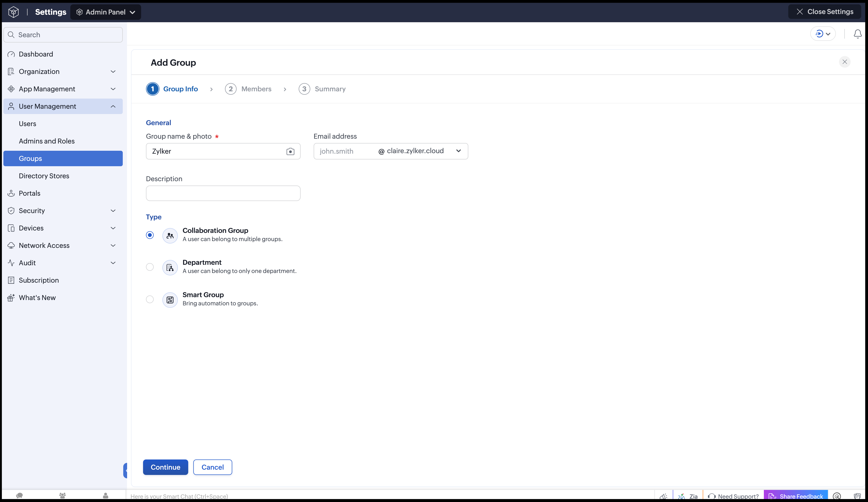Open Dashboard in the sidebar
Viewport: 868px width, 502px height.
coord(63,54)
